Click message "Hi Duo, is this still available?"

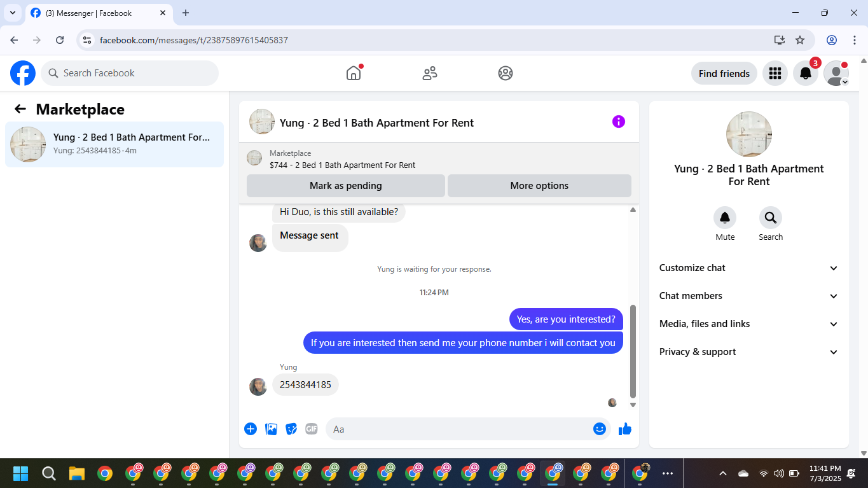(x=339, y=212)
